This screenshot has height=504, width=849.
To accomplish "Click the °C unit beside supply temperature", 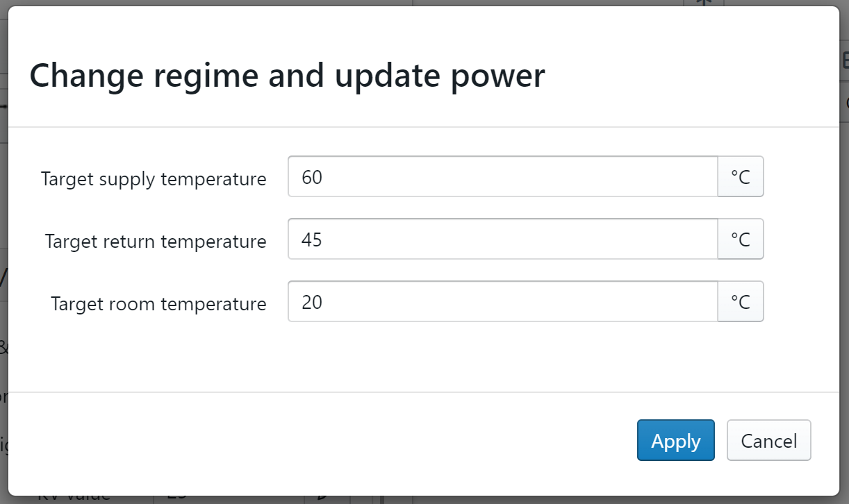I will tap(741, 177).
